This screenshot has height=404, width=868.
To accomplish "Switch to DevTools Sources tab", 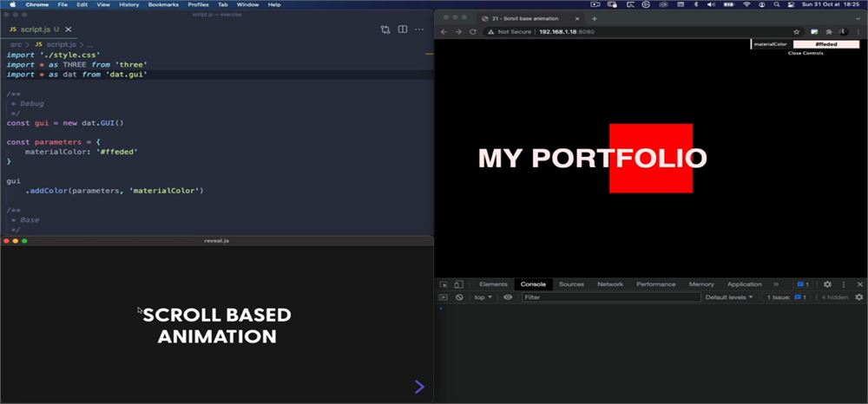I will [x=571, y=284].
